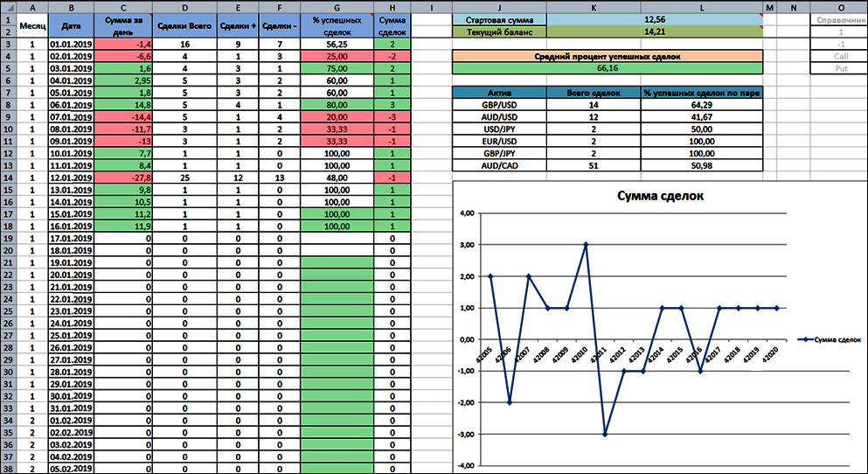The height and width of the screenshot is (474, 868).
Task: Select the GBP/USD asset cell
Action: [499, 104]
